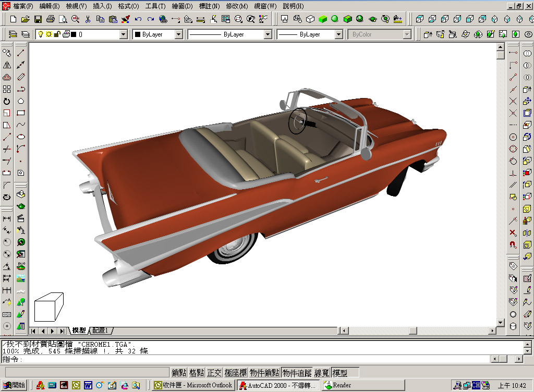Click the Print (plot) icon
534x392 pixels.
pyautogui.click(x=51, y=19)
